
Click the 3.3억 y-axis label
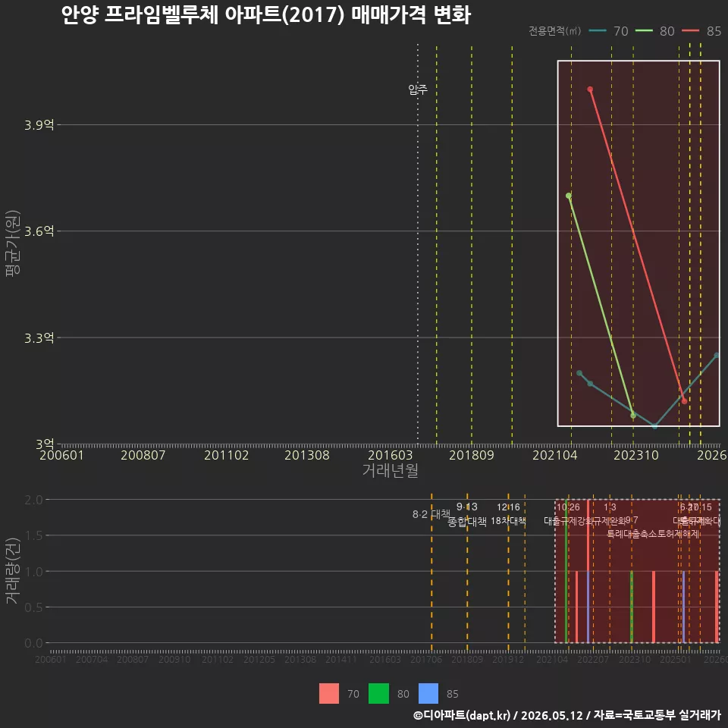(39, 337)
